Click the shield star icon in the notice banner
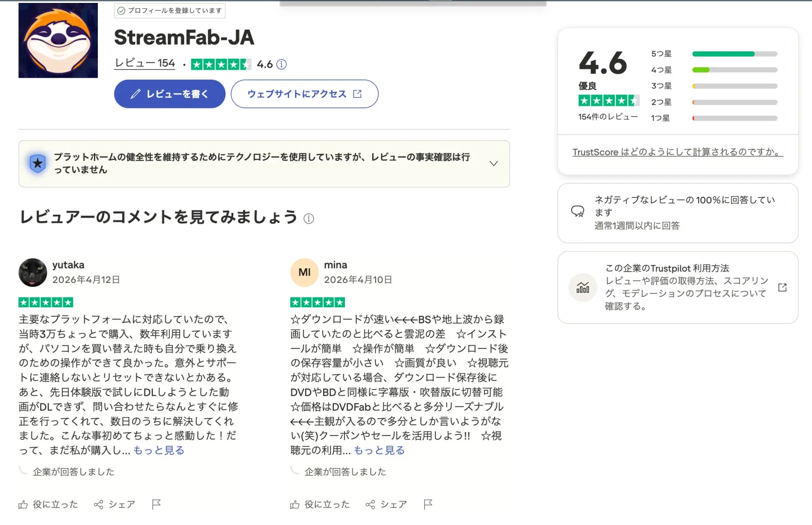Image resolution: width=812 pixels, height=525 pixels. coord(37,163)
